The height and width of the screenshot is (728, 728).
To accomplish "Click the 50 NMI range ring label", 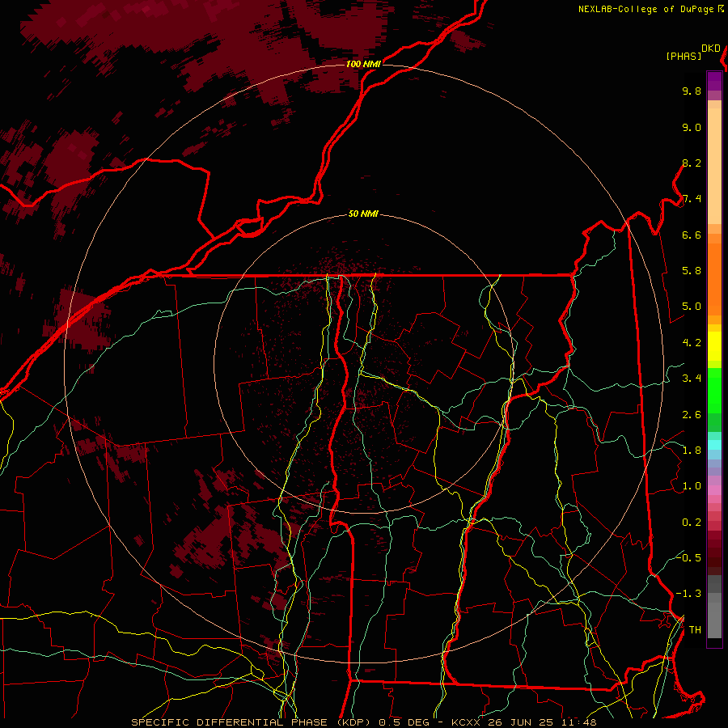I will tap(363, 214).
